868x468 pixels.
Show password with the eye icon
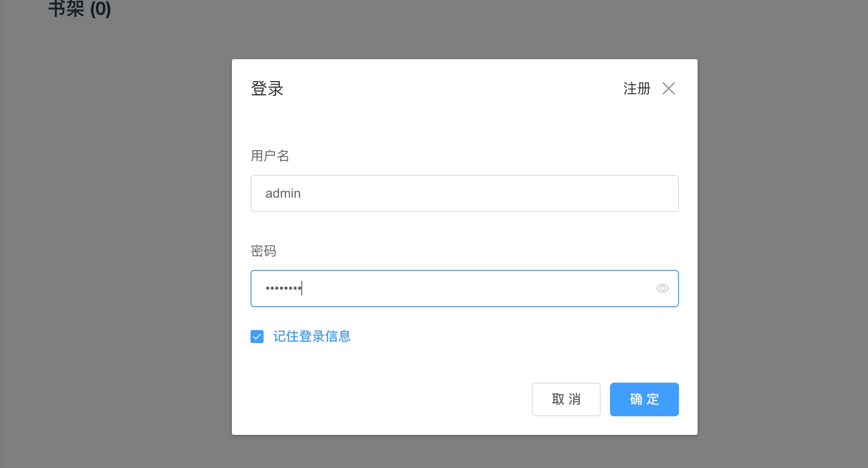click(662, 289)
